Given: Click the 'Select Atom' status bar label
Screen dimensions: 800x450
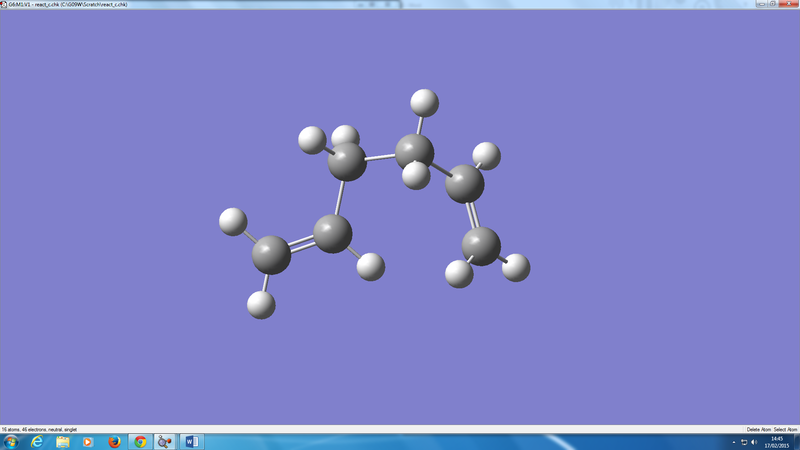Looking at the screenshot, I should click(785, 430).
